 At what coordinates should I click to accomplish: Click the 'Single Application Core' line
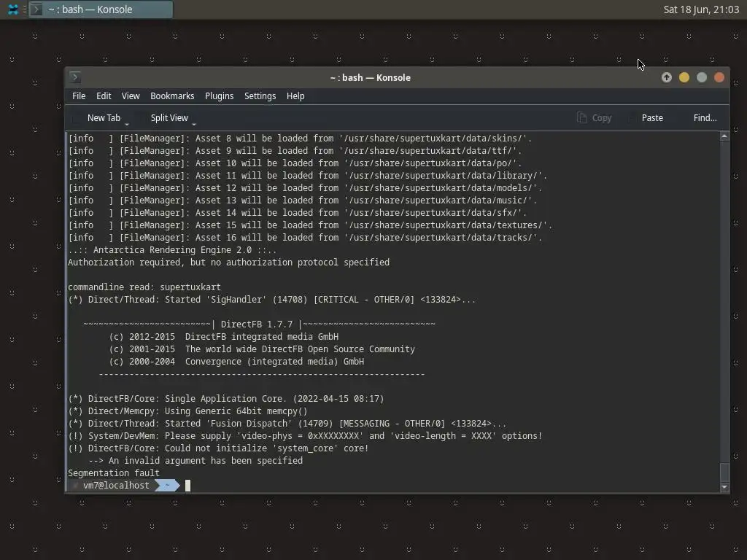click(226, 399)
